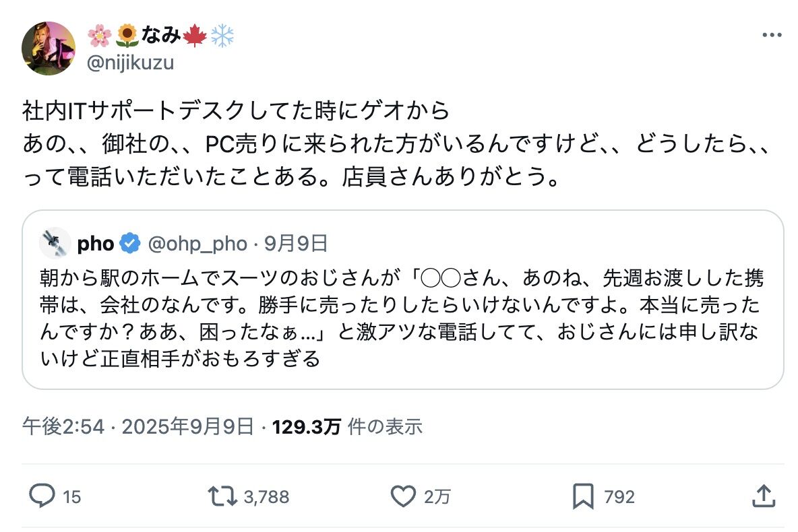Click the 9月9日 date on quoted post
The height and width of the screenshot is (532, 798).
click(x=296, y=244)
